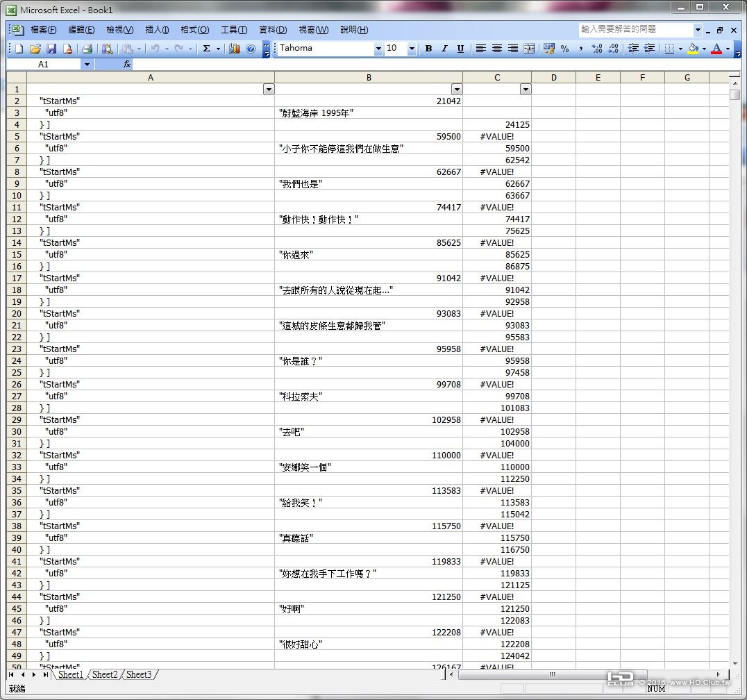Viewport: 747px width, 700px height.
Task: Center align cell text
Action: 497,49
